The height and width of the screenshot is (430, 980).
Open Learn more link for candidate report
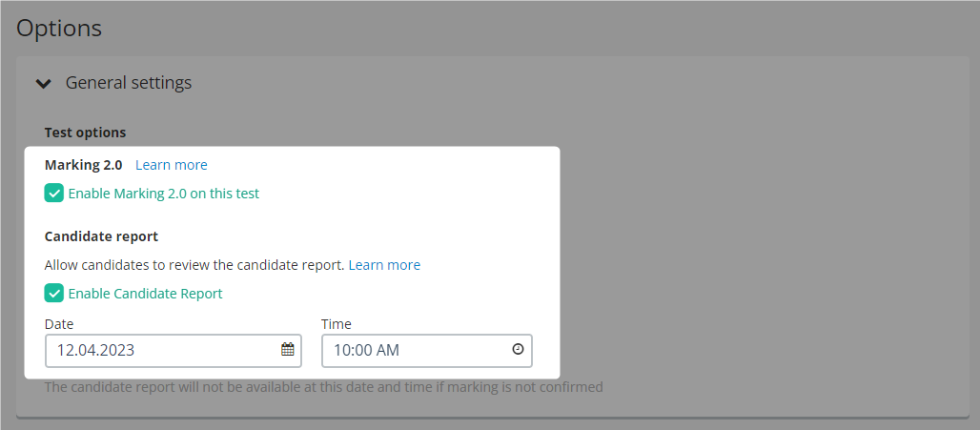384,265
